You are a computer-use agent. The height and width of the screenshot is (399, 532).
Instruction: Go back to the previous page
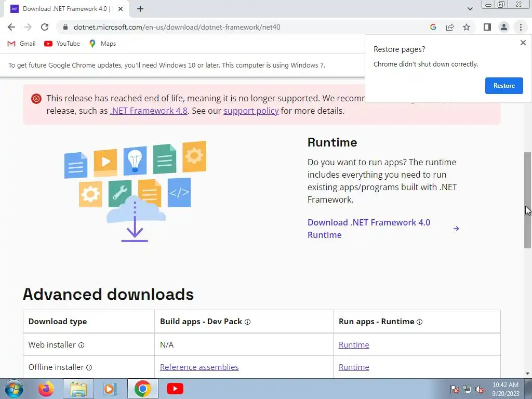tap(11, 27)
